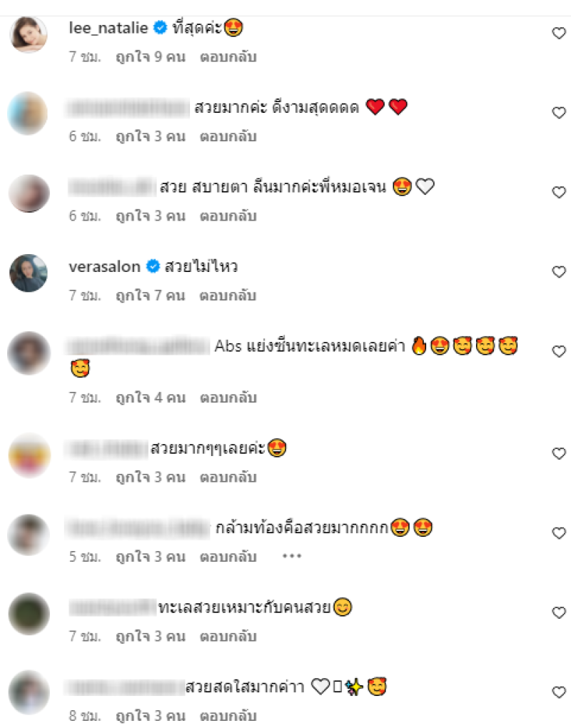Viewport: 571px width, 728px height.
Task: Open lee_natalie's profile picture
Action: [x=29, y=34]
